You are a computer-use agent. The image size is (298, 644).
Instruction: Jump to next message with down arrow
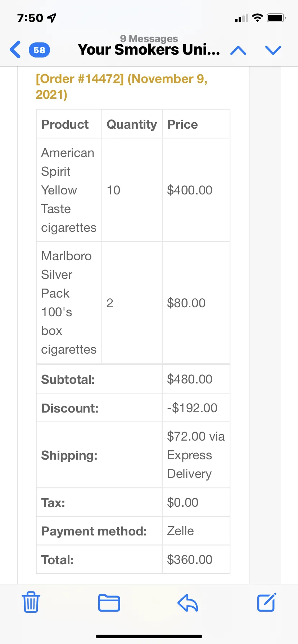click(273, 50)
